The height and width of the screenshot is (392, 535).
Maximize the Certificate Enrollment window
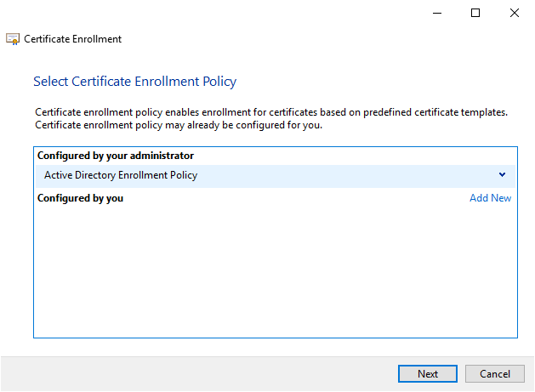coord(475,13)
